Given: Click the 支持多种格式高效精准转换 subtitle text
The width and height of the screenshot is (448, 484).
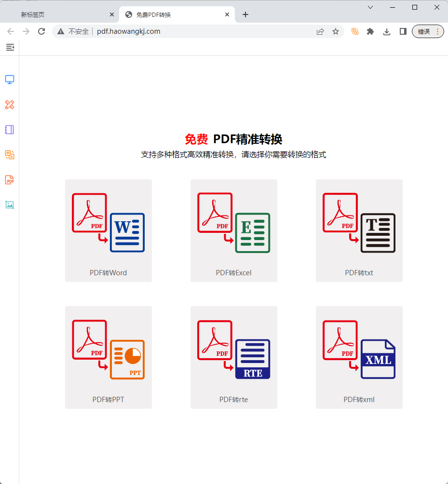Looking at the screenshot, I should click(x=233, y=155).
